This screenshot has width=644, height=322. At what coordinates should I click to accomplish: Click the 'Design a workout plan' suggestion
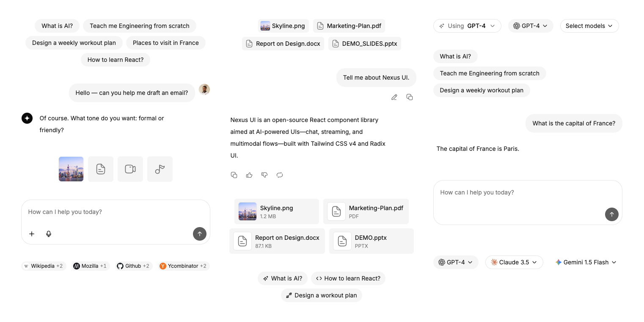pyautogui.click(x=322, y=295)
